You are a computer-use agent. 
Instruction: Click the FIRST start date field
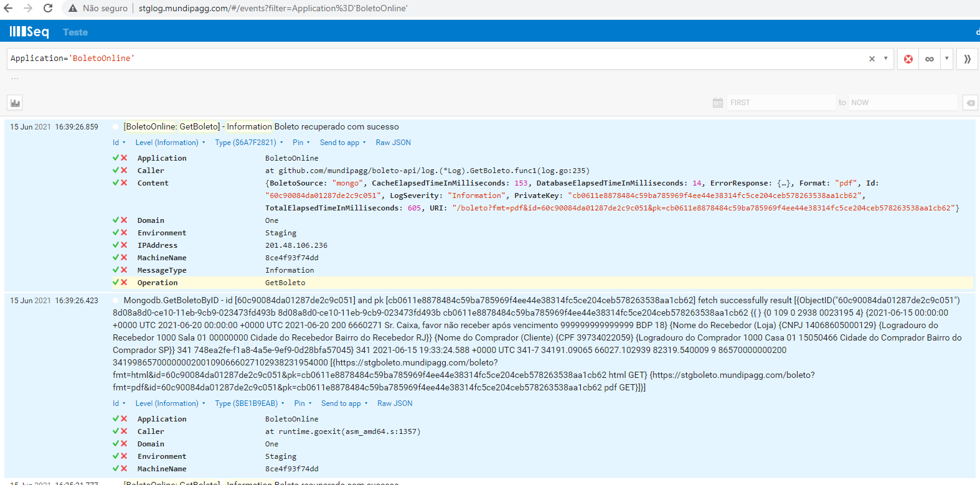click(x=781, y=103)
